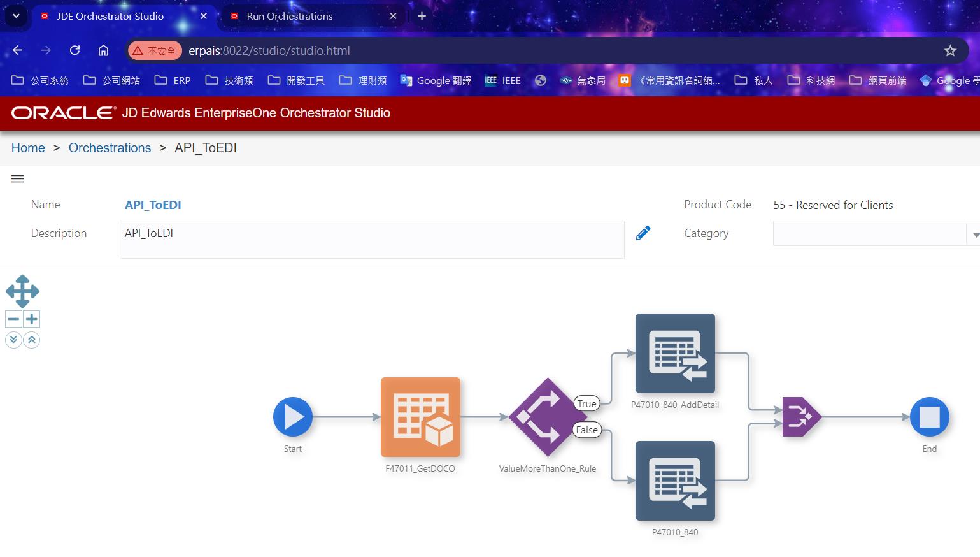Collapse canvas with double-down chevron
The image size is (980, 557).
(13, 340)
